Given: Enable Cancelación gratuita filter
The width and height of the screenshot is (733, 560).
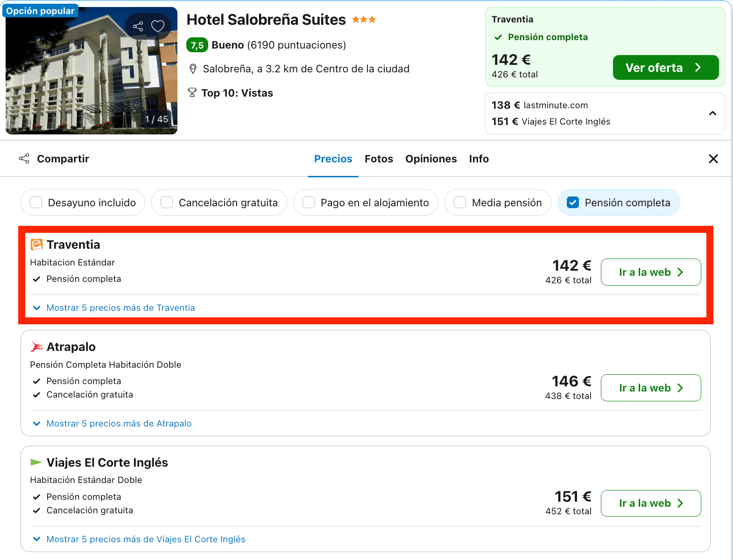Looking at the screenshot, I should [219, 203].
